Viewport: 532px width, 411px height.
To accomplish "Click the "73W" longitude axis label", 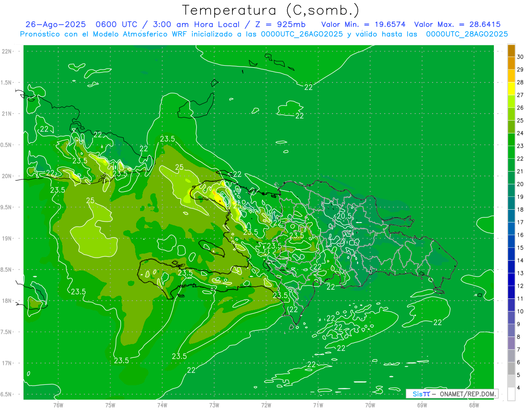I will [x=214, y=405].
